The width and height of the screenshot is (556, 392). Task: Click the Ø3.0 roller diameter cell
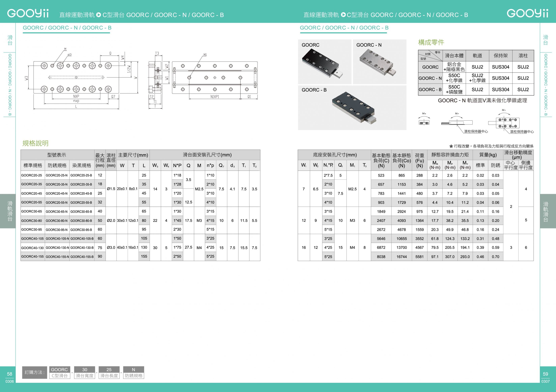[x=111, y=248]
